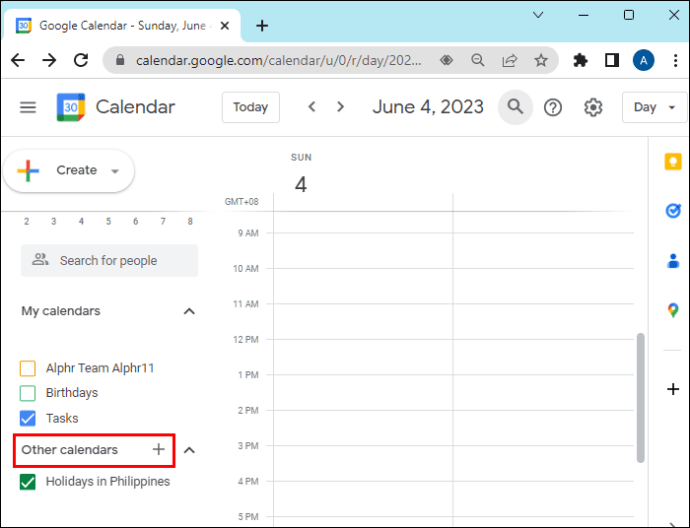Uncheck Holidays in Philippines checkbox
This screenshot has height=528, width=690.
28,482
